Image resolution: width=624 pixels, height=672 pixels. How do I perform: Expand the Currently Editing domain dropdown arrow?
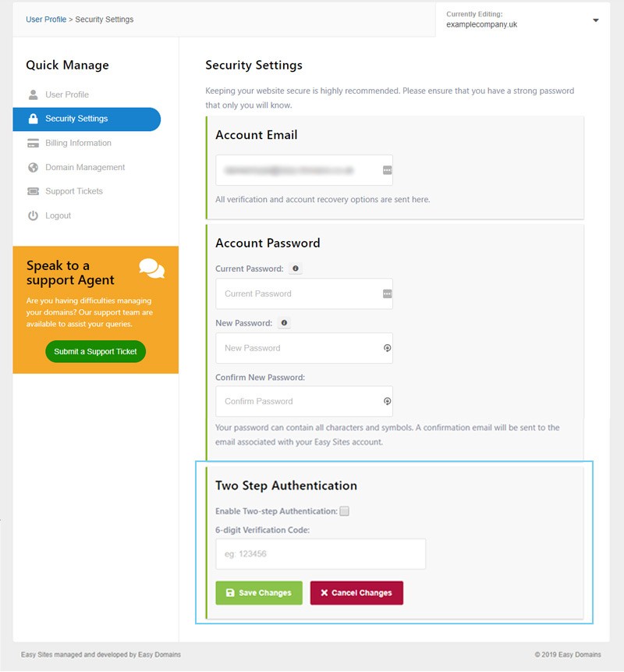coord(595,20)
